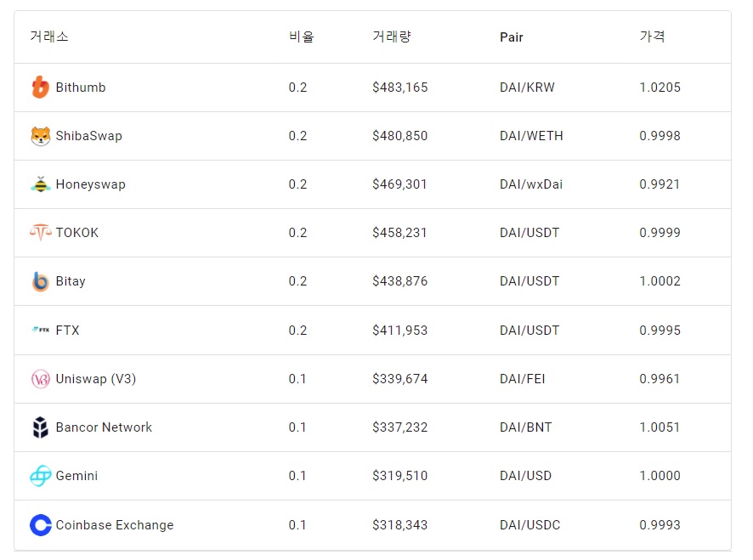Sort by the 거래소 column header
The image size is (753, 560).
pyautogui.click(x=49, y=37)
